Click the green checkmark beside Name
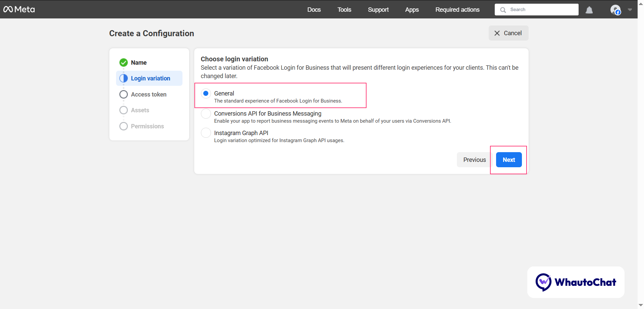The width and height of the screenshot is (644, 309). [123, 62]
